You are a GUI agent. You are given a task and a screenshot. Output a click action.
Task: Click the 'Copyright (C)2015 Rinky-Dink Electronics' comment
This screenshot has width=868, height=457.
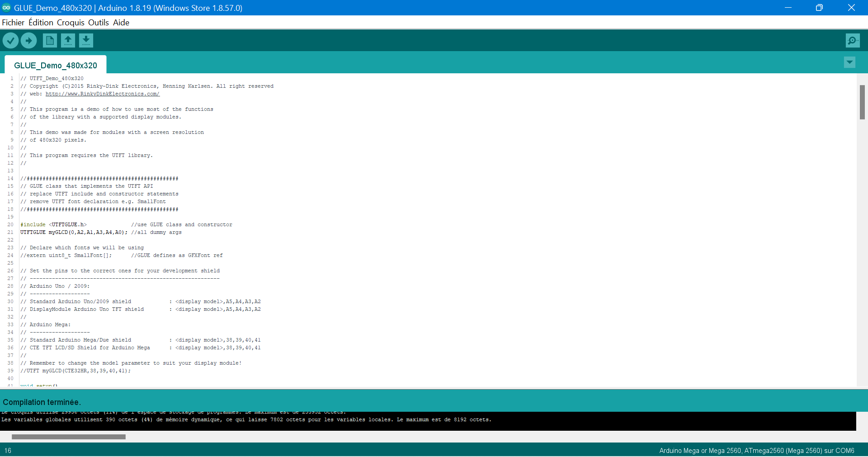point(147,86)
